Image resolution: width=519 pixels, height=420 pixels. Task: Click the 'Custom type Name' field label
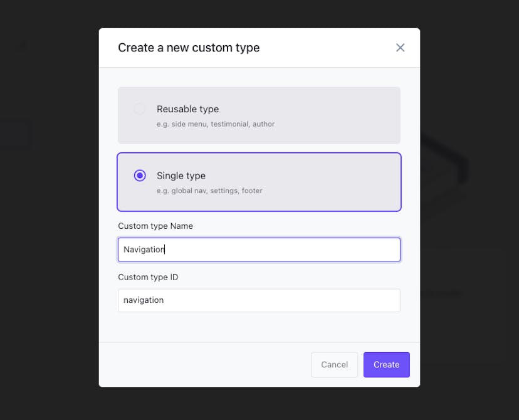(155, 226)
